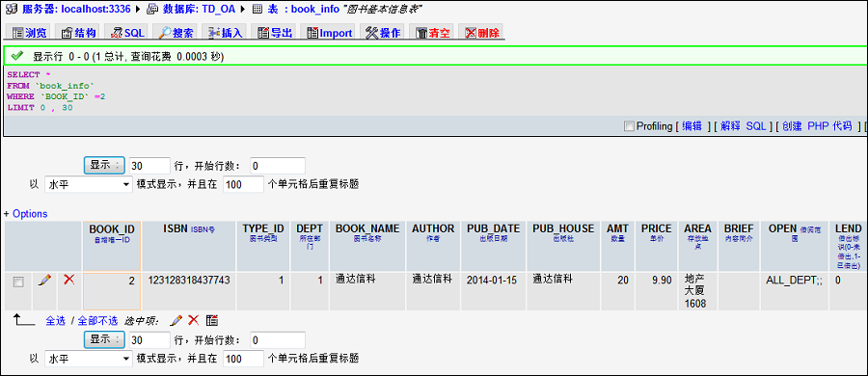Screen dimensions: 868x376
Task: Click the green checkmark success icon
Action: click(x=16, y=55)
